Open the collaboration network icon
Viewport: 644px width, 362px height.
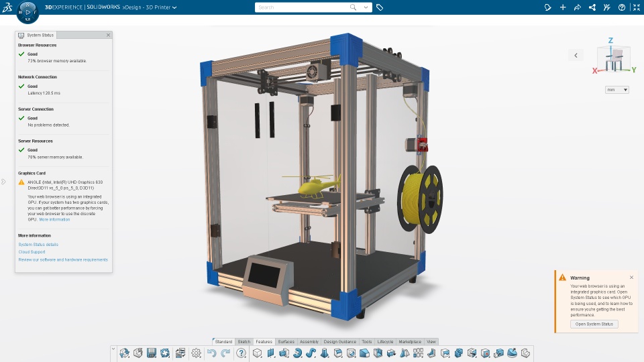[x=592, y=7]
